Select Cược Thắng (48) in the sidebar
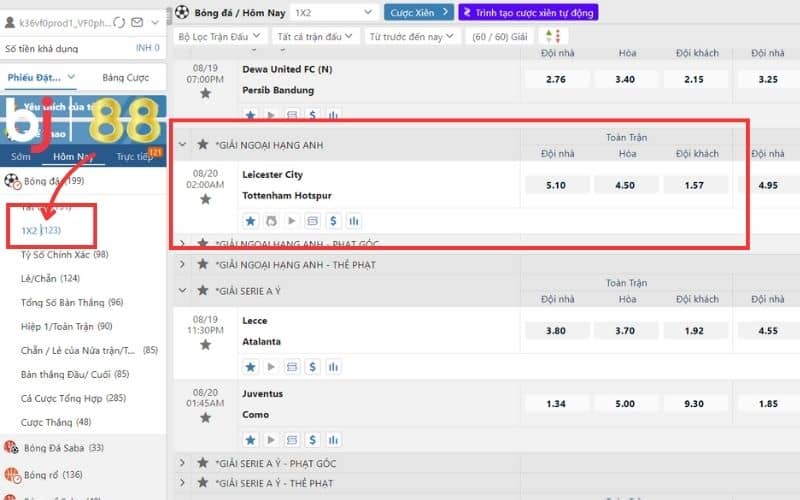 [56, 422]
